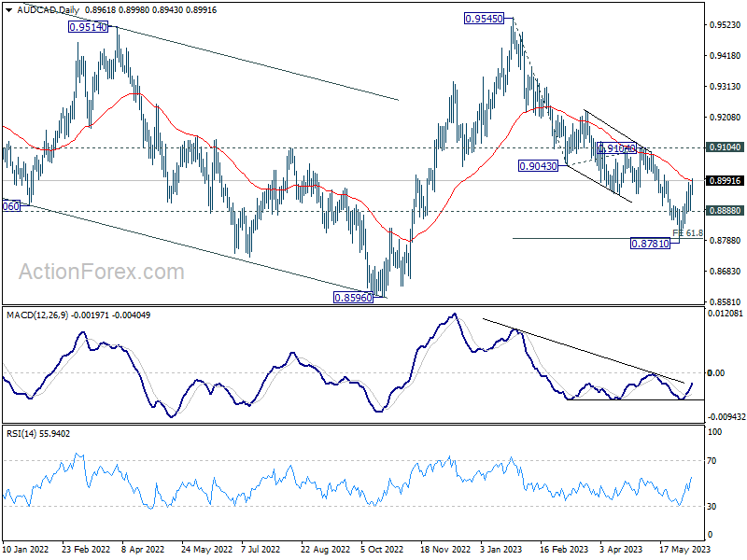Image resolution: width=747 pixels, height=560 pixels.
Task: Click the 0.86830 price axis value
Action: coord(726,272)
